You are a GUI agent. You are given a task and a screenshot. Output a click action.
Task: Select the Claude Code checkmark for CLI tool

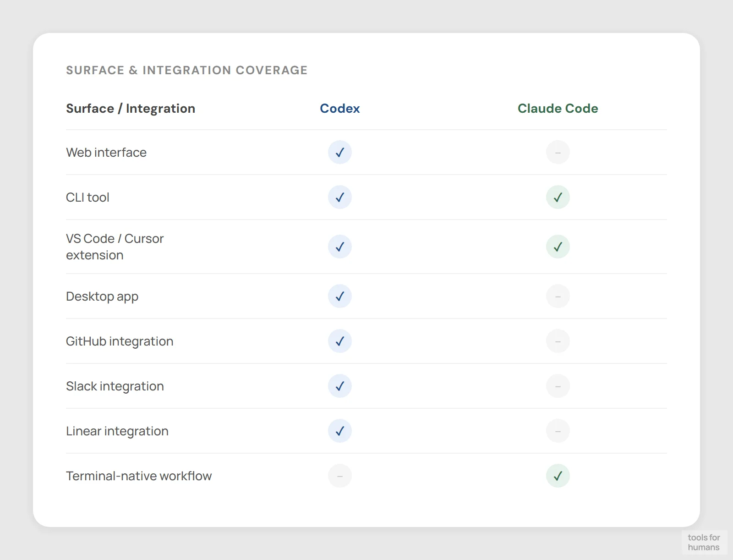[x=558, y=197]
